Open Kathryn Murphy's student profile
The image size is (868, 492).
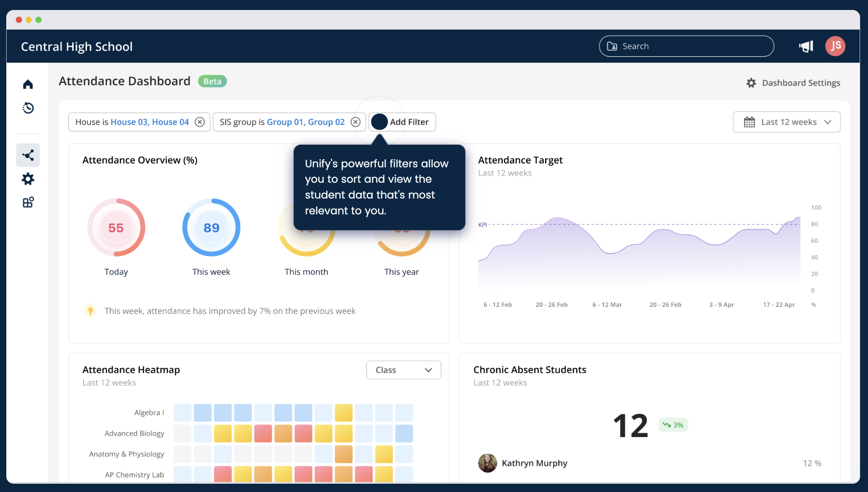(535, 463)
